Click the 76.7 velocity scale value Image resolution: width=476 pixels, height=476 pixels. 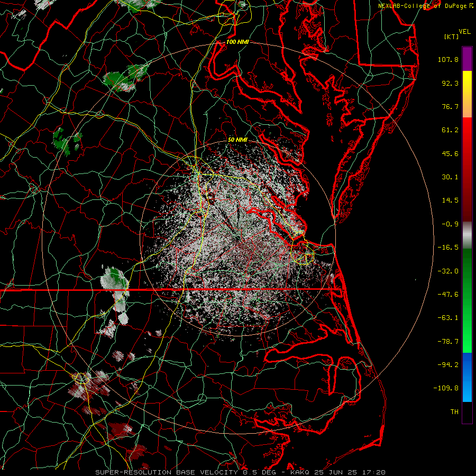pos(450,106)
